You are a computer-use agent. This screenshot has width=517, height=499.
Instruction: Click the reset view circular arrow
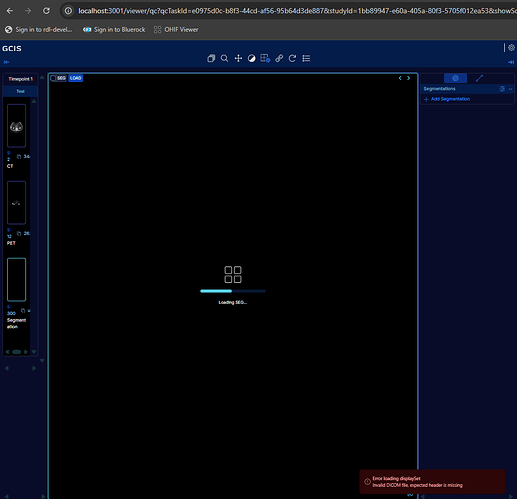coord(292,58)
